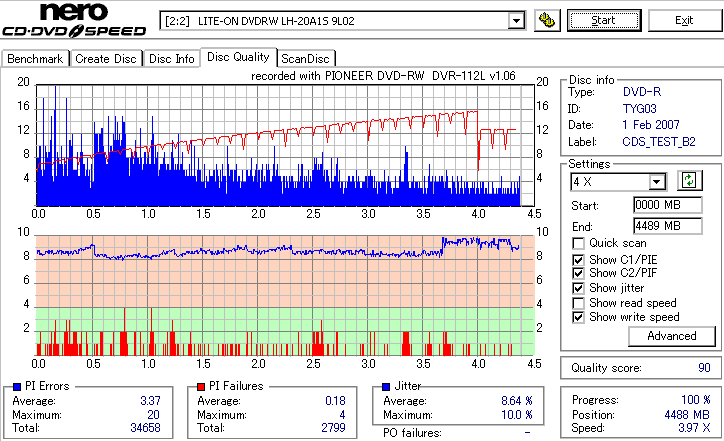Open the Advanced settings button

click(x=672, y=336)
